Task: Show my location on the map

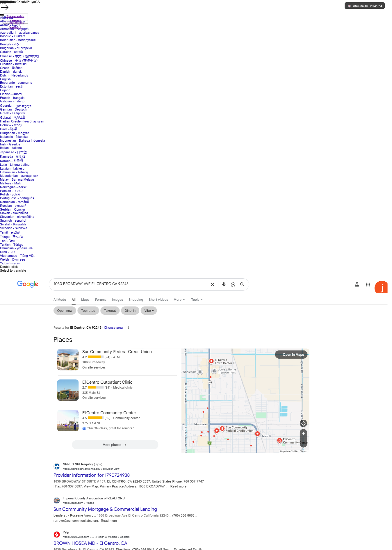Action: coord(303,423)
